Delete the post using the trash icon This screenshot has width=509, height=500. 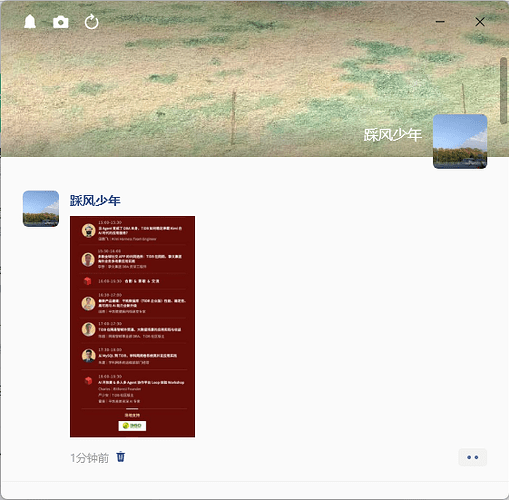point(121,457)
